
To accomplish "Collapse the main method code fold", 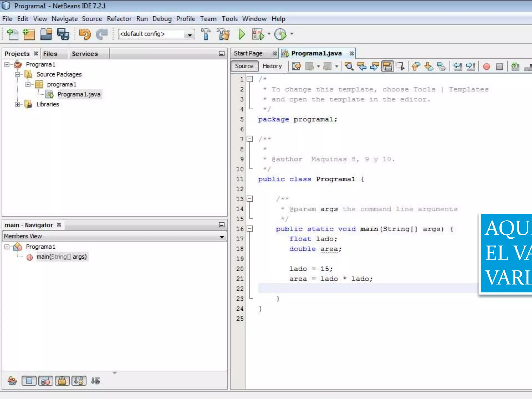I will coord(250,229).
